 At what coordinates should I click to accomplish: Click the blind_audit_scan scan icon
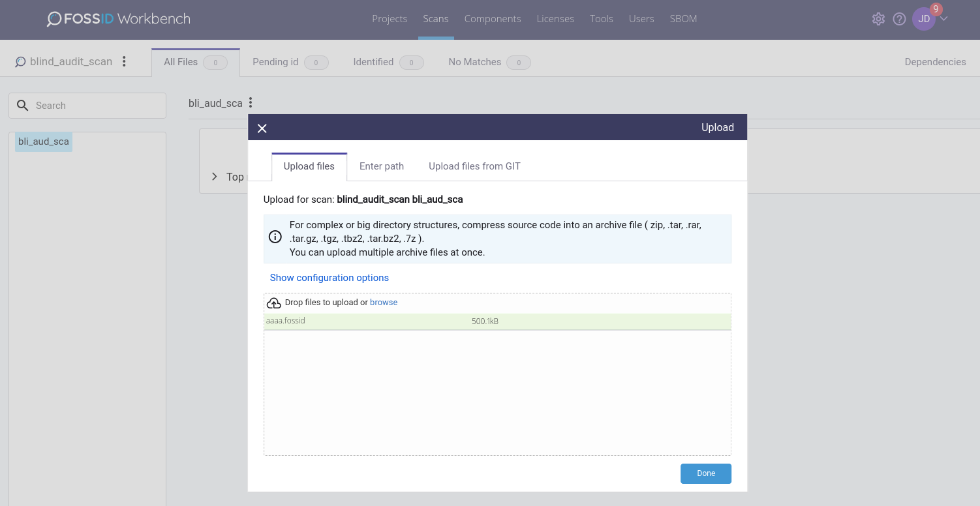pos(20,62)
